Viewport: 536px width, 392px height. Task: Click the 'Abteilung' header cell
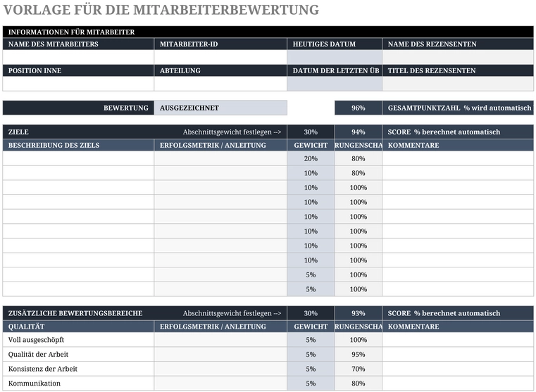[220, 70]
